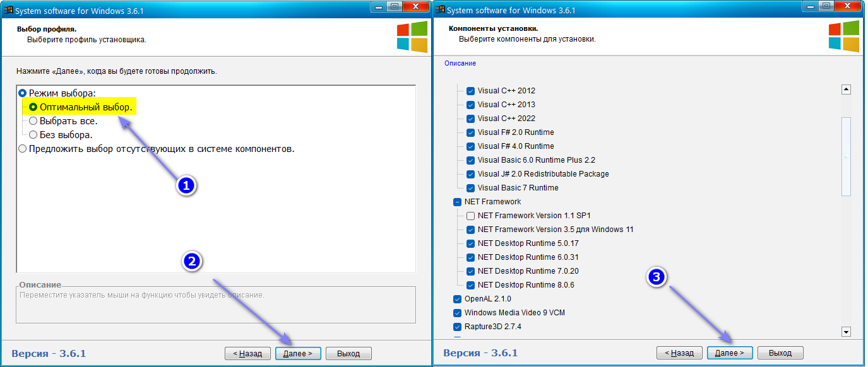Uncheck Visual C++ 2013
The height and width of the screenshot is (367, 868).
click(x=471, y=105)
